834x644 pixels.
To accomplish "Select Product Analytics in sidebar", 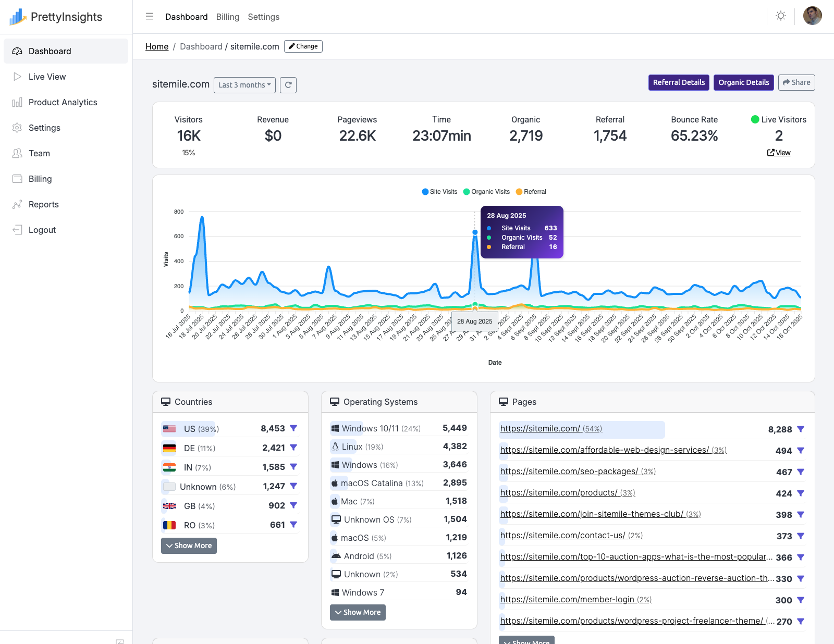I will [63, 102].
